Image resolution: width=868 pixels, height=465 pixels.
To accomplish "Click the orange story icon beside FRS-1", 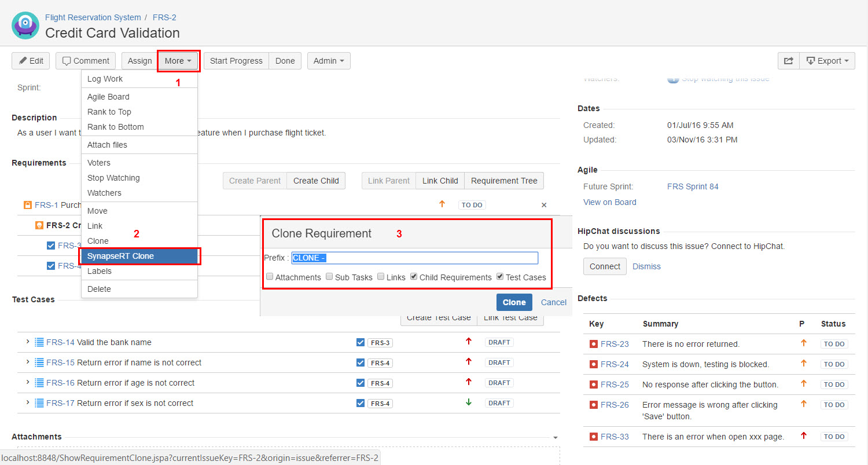I will tap(27, 205).
